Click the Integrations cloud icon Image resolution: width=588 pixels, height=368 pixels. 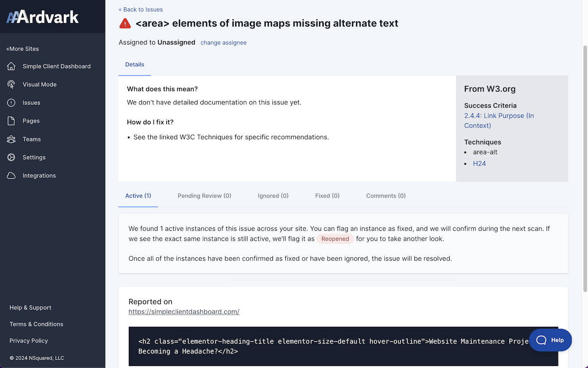coord(11,176)
